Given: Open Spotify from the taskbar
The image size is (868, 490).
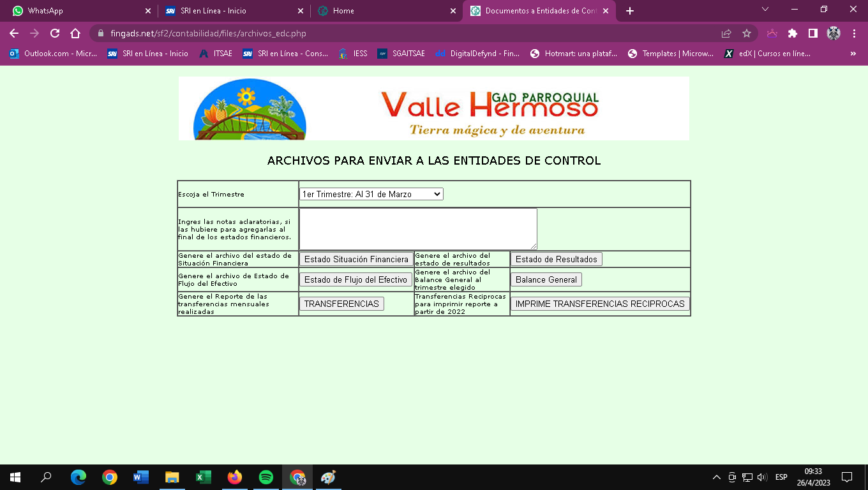Looking at the screenshot, I should (266, 477).
